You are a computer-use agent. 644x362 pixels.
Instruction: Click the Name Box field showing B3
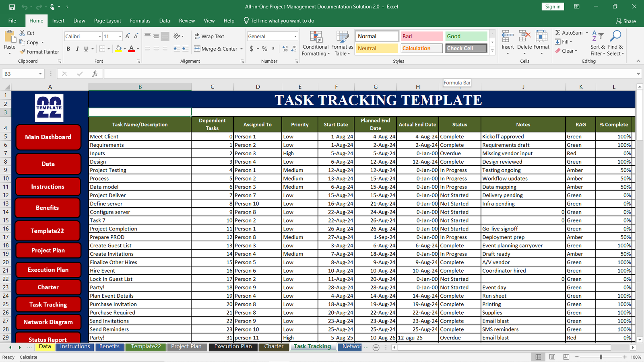[x=20, y=74]
